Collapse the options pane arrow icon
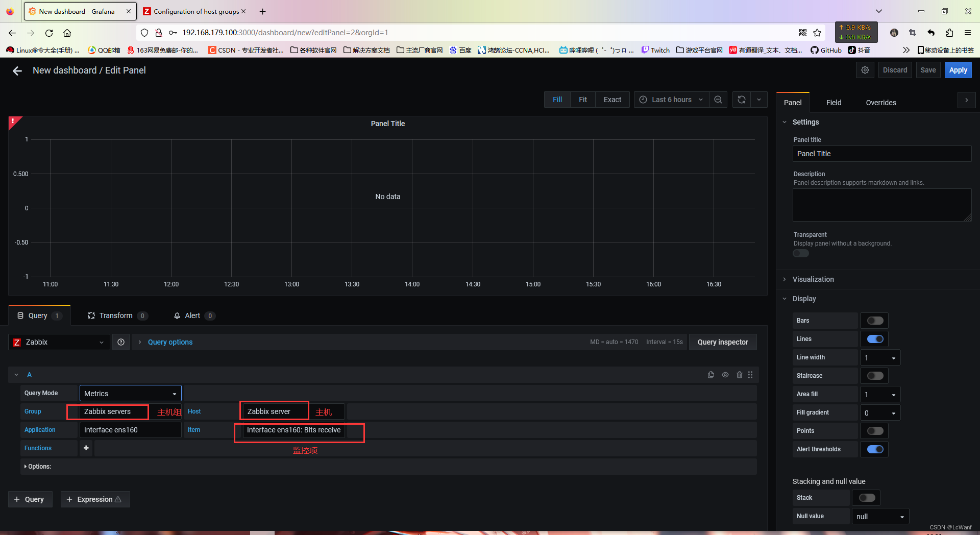 pos(967,100)
